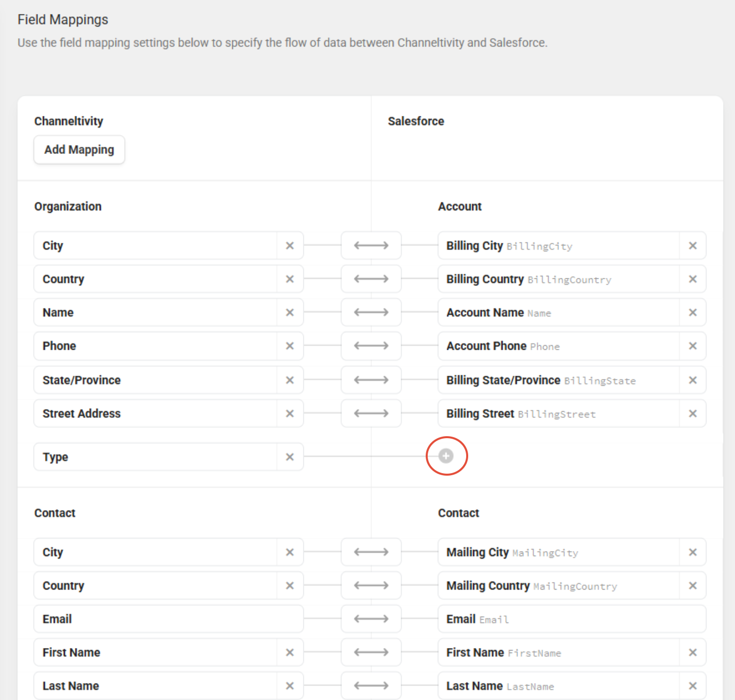This screenshot has width=735, height=700.
Task: Click the Add Mapping button
Action: (x=79, y=149)
